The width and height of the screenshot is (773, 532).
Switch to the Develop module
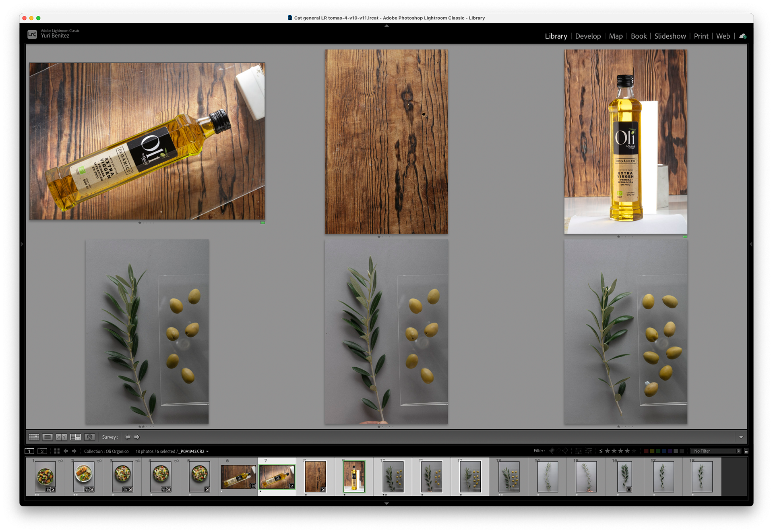pos(588,36)
